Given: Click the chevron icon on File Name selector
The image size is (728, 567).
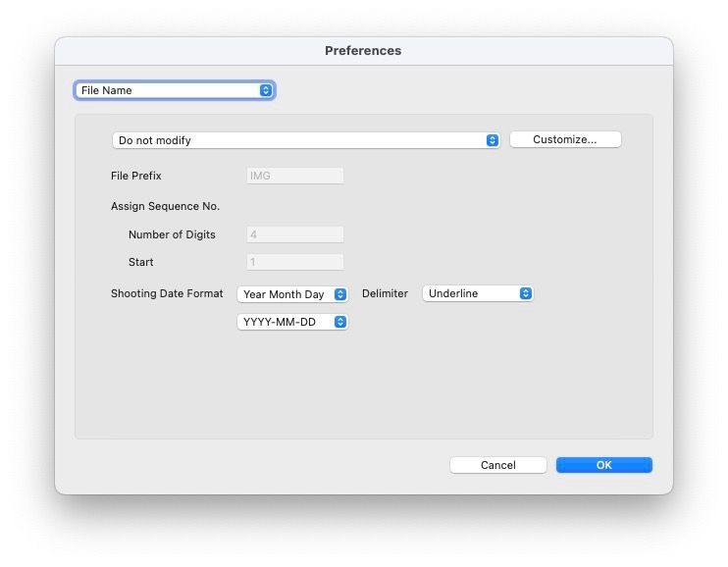Looking at the screenshot, I should [266, 90].
